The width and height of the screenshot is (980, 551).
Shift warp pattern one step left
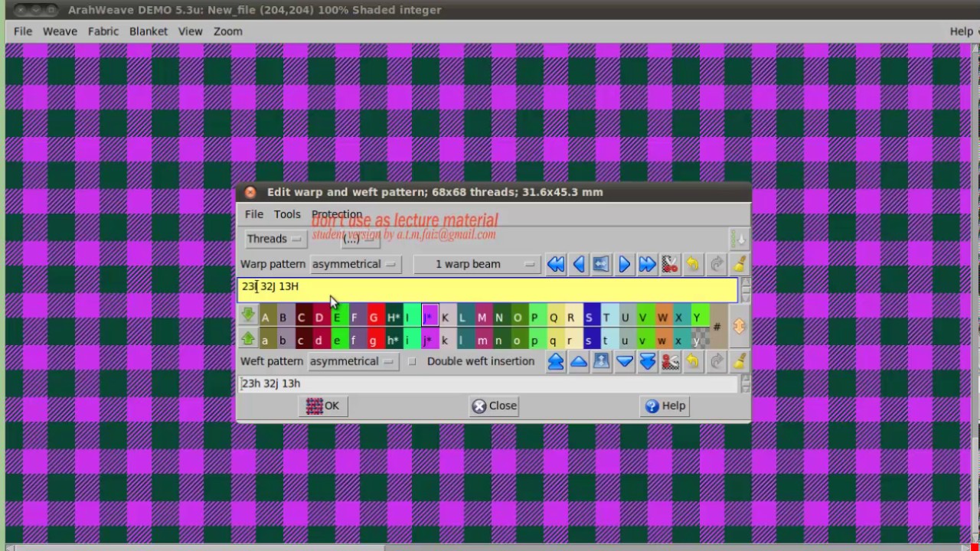tap(579, 264)
